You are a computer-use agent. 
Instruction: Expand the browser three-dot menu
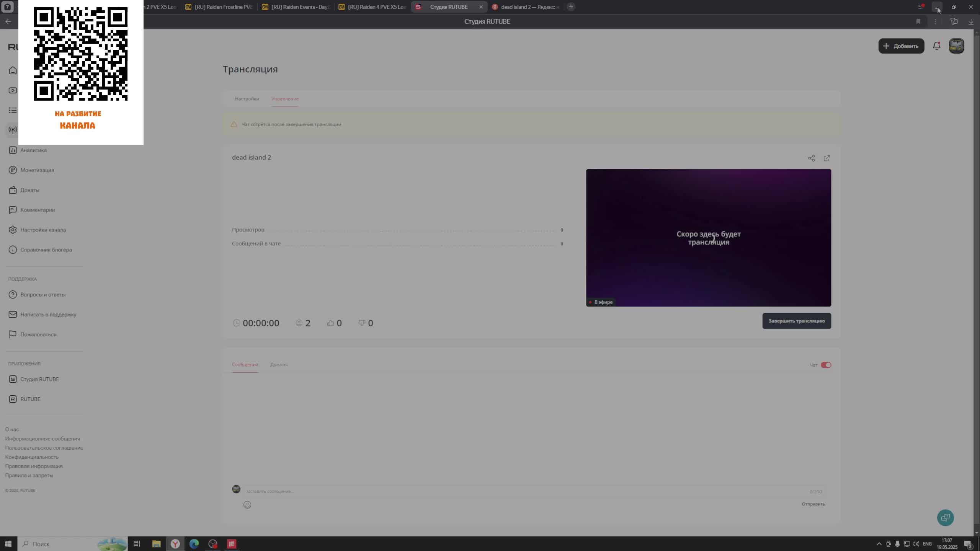pos(935,21)
